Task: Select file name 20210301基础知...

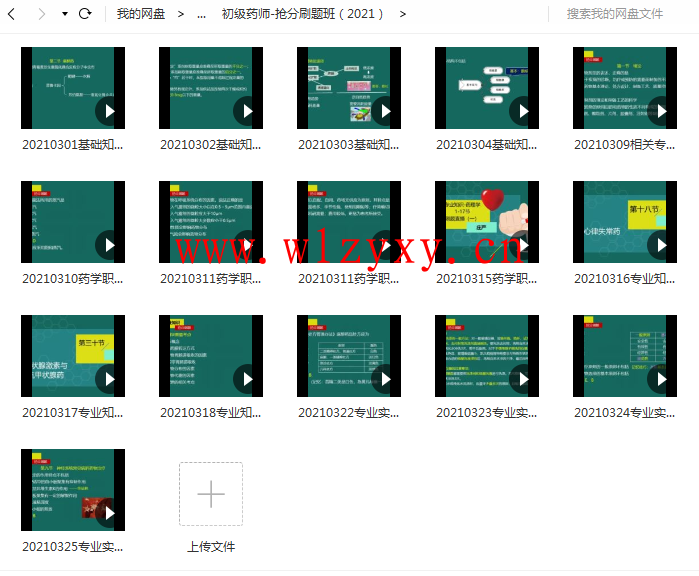Action: (73, 144)
